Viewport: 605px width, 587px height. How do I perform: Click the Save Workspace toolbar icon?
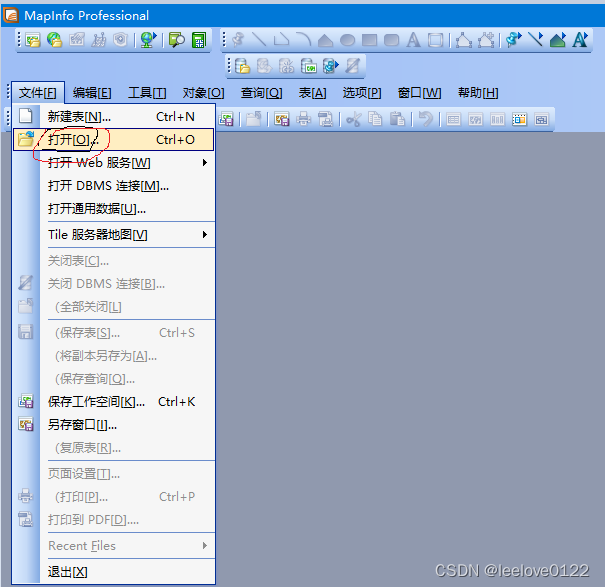point(226,119)
